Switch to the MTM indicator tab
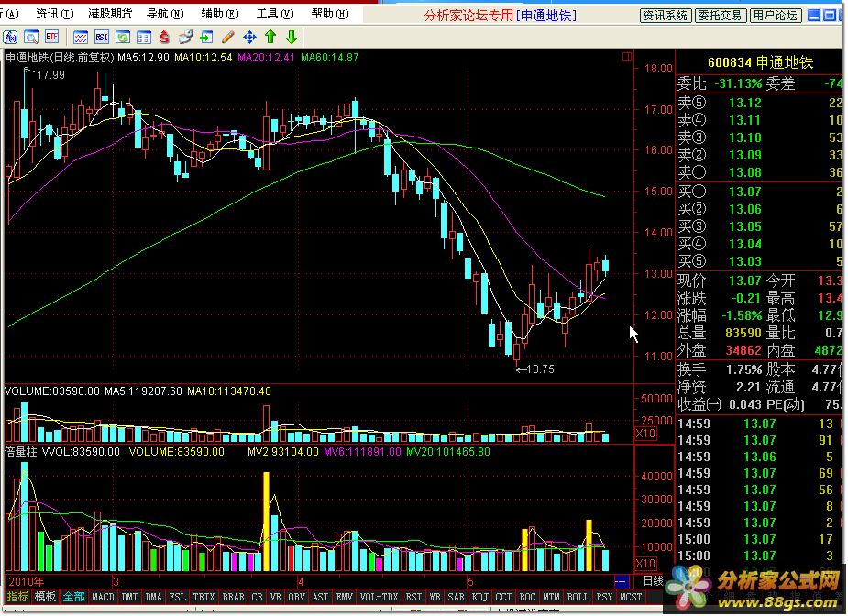 (551, 597)
